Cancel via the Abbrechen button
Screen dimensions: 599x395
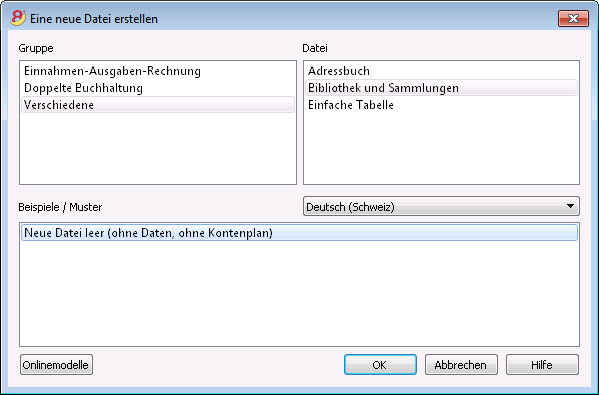[x=461, y=365]
